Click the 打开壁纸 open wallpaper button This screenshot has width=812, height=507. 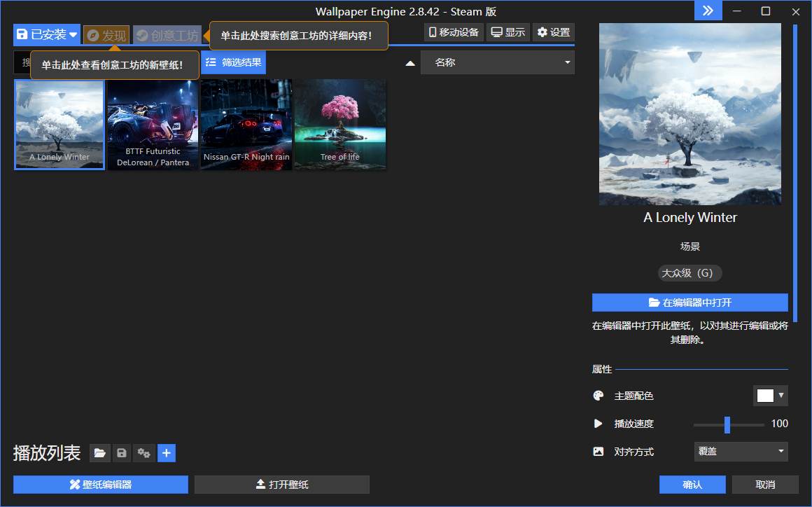click(x=282, y=485)
